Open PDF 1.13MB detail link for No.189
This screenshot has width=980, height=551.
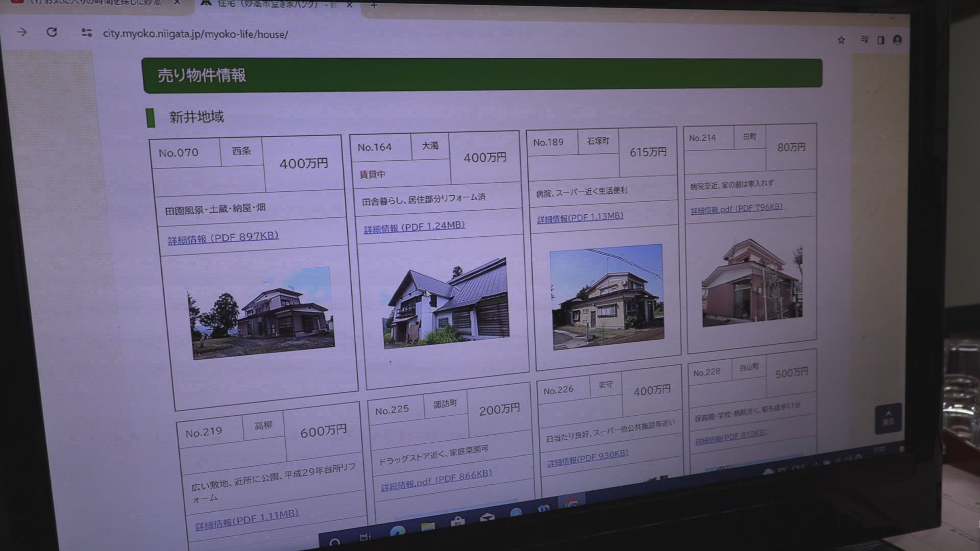[x=580, y=217]
